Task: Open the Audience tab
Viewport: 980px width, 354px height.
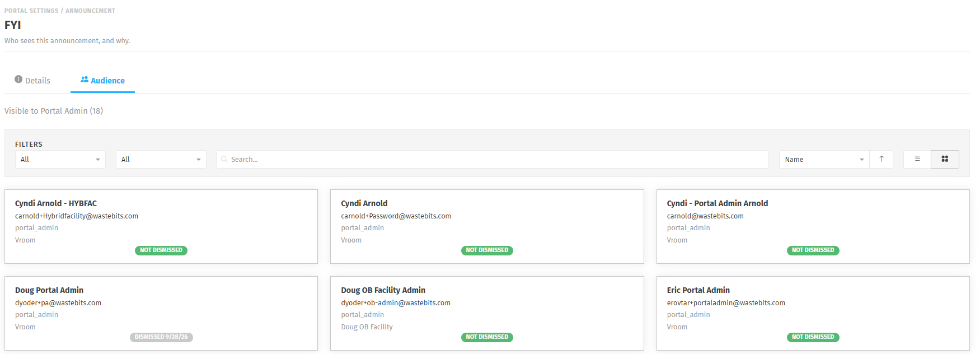Action: (x=102, y=81)
